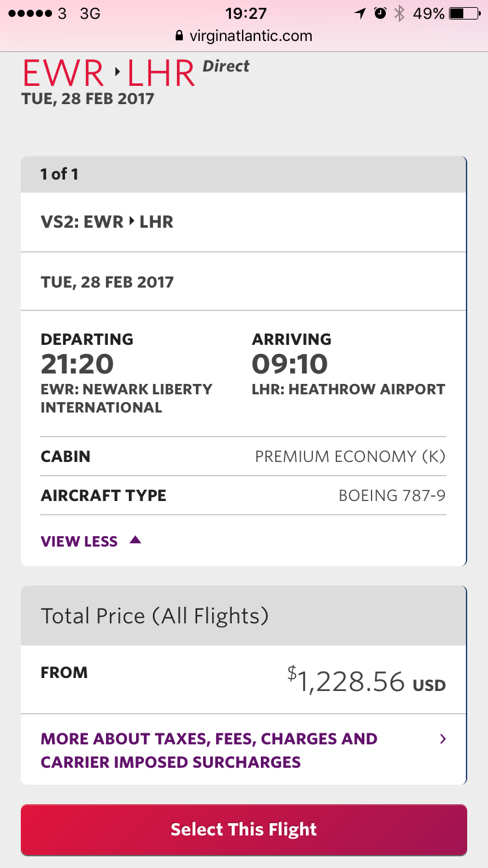Tap the location arrow status icon
This screenshot has height=868, width=488.
pyautogui.click(x=360, y=13)
